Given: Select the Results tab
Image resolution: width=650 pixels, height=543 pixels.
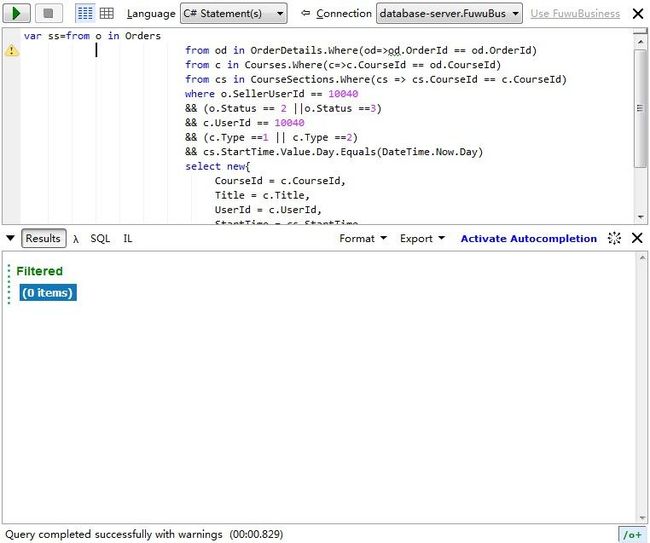Looking at the screenshot, I should coord(44,238).
